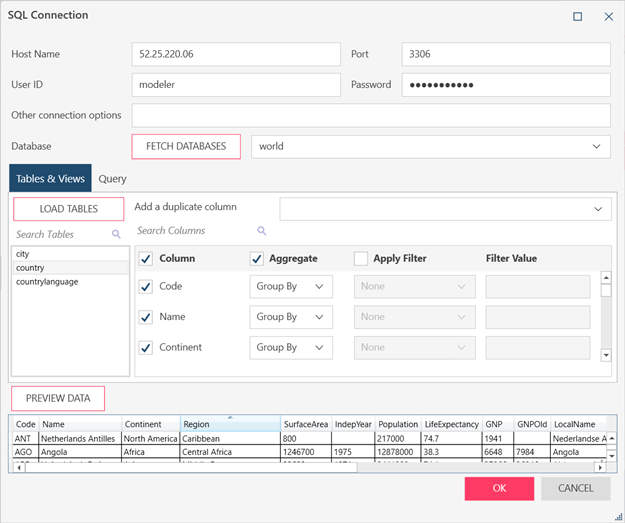Maximize the SQL Connection window

[577, 16]
